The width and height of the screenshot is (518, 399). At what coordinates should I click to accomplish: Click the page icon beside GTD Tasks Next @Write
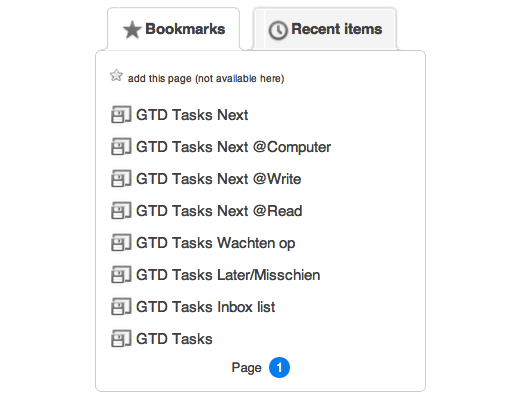pyautogui.click(x=121, y=179)
